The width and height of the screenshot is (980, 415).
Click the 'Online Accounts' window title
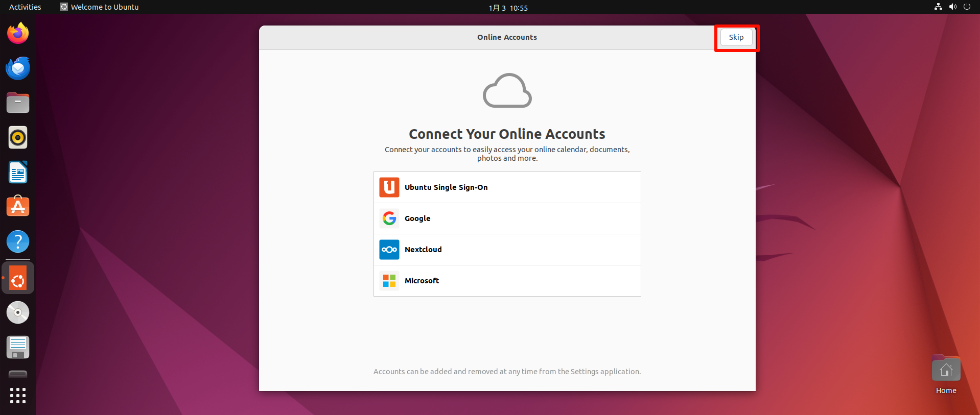[507, 37]
